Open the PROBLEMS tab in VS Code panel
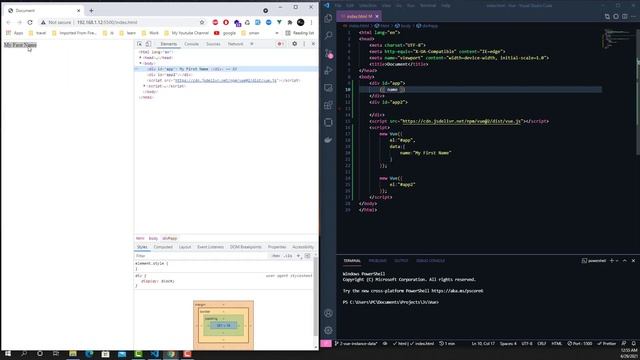This screenshot has height=360, width=640. click(x=378, y=260)
